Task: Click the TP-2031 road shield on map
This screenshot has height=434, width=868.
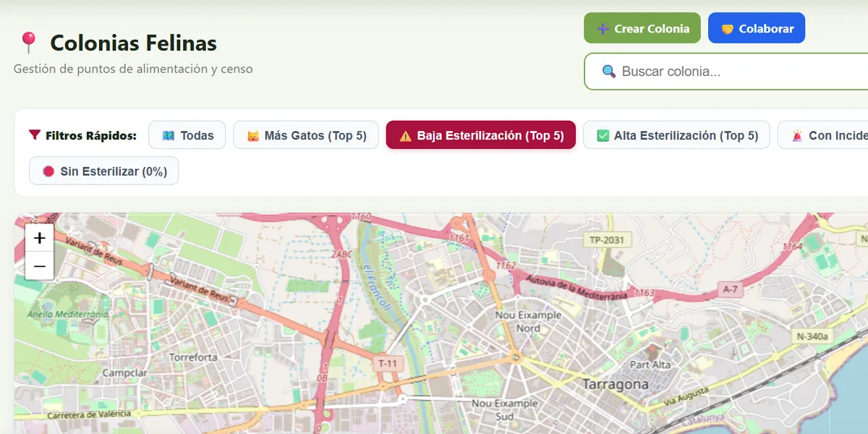Action: pos(606,239)
